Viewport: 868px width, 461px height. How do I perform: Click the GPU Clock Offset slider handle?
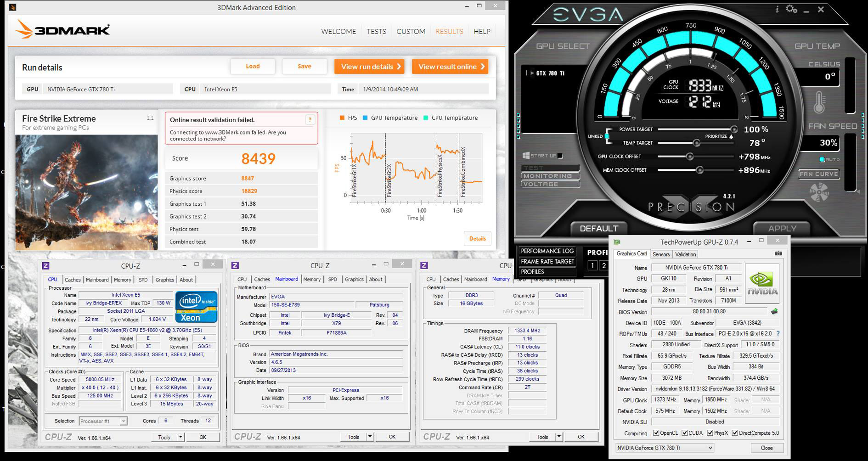[x=690, y=157]
